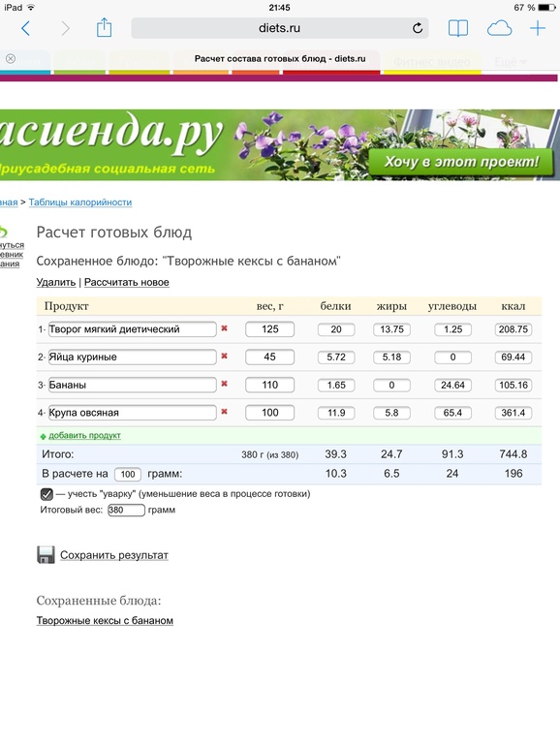Screen dimensions: 560x746
Task: Click Итоговый вес field showing 380
Action: [126, 510]
